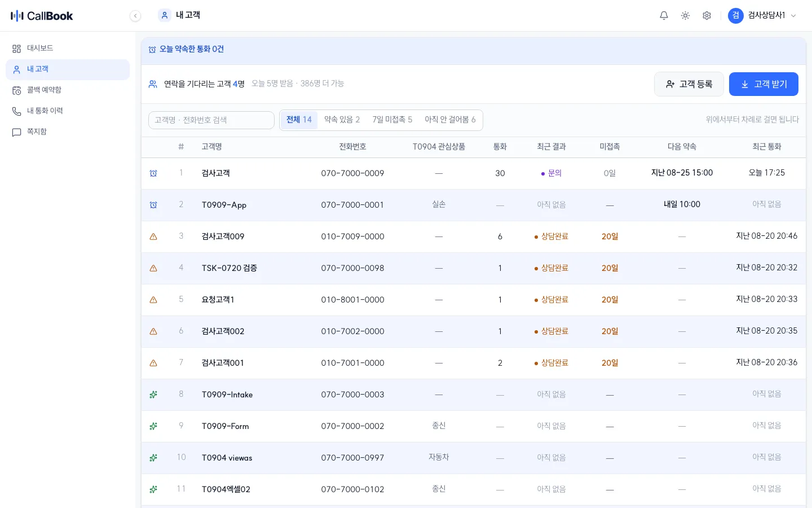Click the warning icon beside 검사고객009
This screenshot has width=812, height=508.
pyautogui.click(x=153, y=237)
